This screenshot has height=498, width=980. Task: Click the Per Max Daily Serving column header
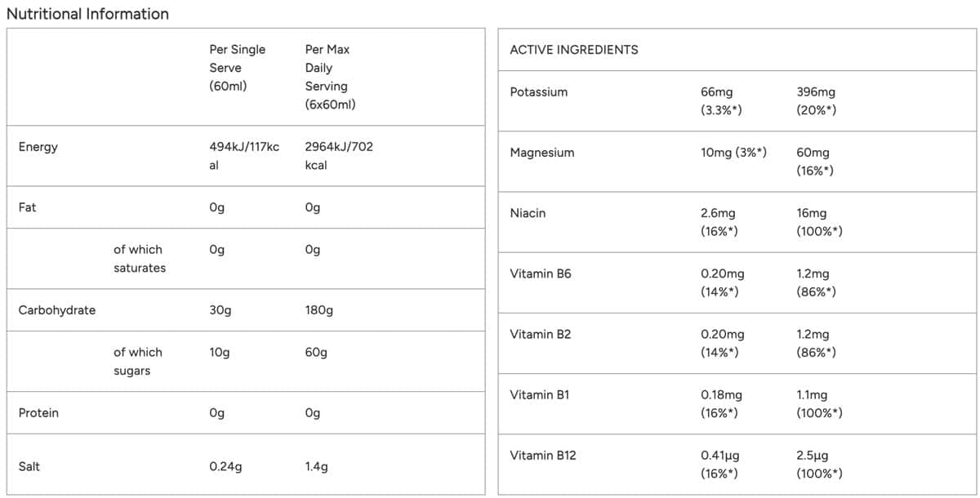click(x=330, y=77)
